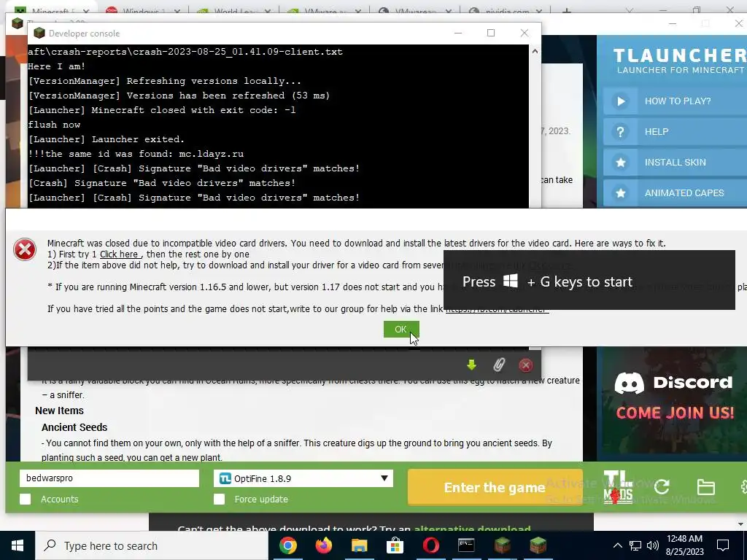Image resolution: width=747 pixels, height=560 pixels.
Task: Click the username field containing bedwarspro
Action: click(x=109, y=478)
